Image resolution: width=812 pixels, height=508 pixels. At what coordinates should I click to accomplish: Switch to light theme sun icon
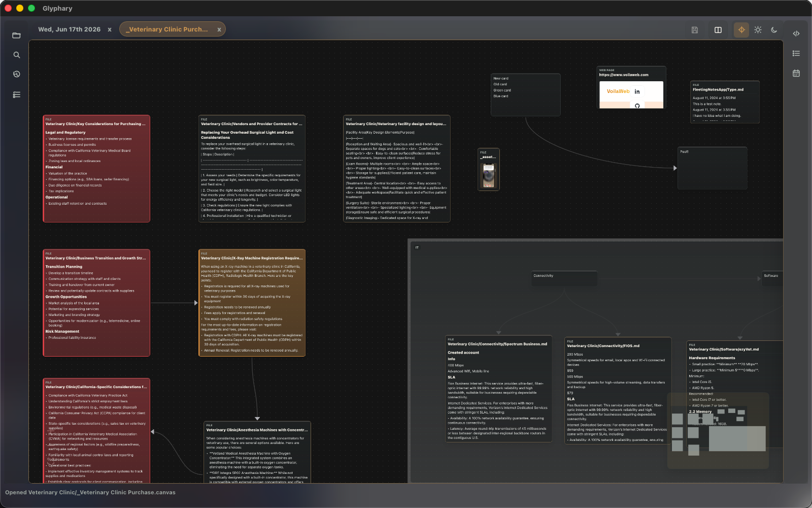tap(758, 30)
